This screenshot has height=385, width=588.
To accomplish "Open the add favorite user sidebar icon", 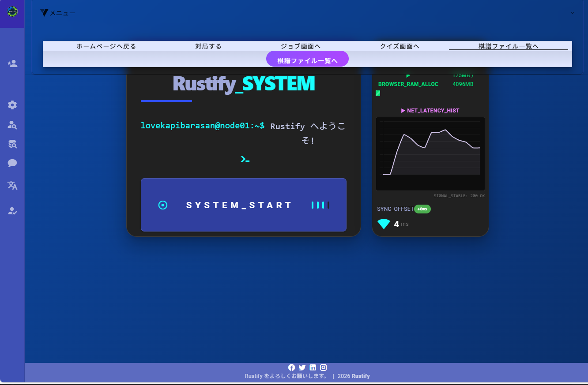I will point(12,64).
